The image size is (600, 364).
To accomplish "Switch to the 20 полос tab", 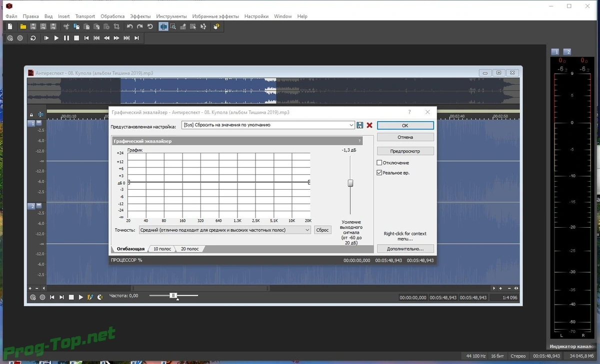I will point(189,249).
